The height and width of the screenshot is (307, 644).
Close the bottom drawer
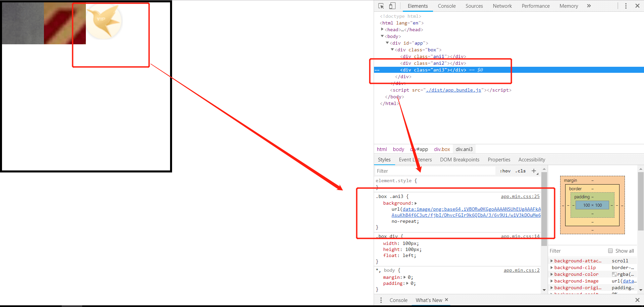637,300
